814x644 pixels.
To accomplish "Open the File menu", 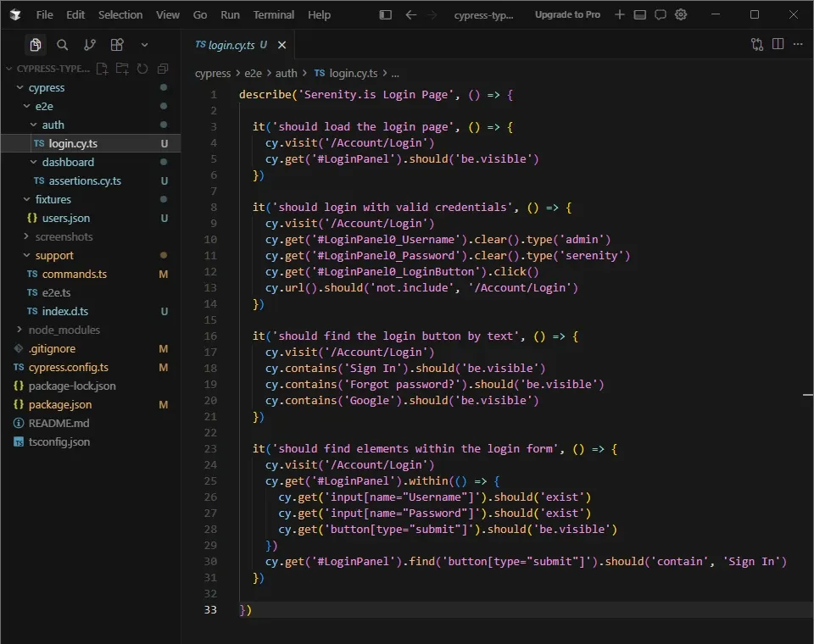I will pos(45,15).
